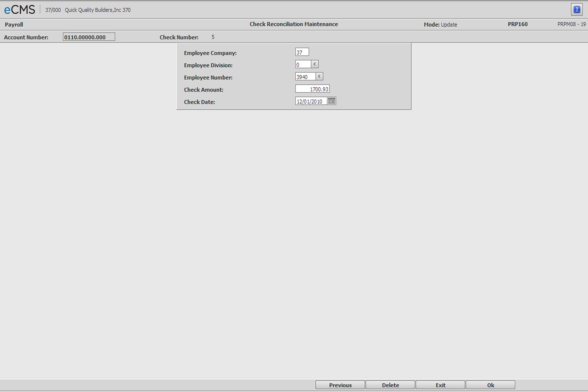
Task: Exit the Check Reconciliation screen
Action: (x=440, y=384)
